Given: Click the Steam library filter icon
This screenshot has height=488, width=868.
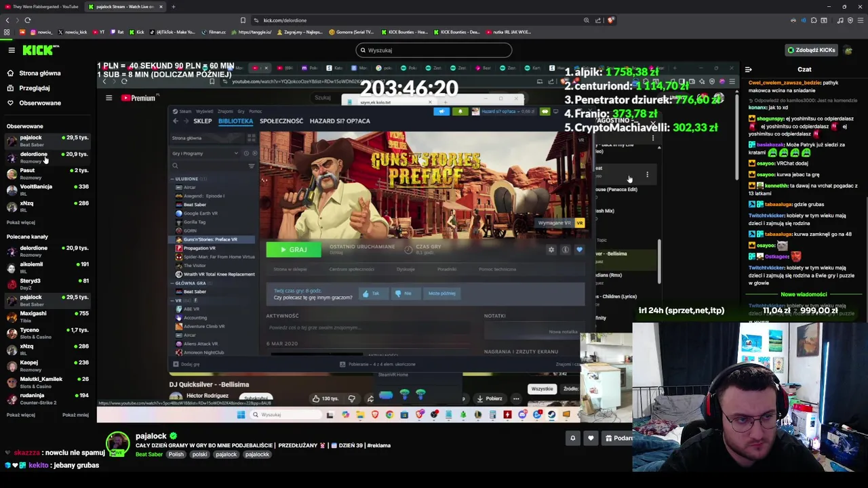Looking at the screenshot, I should coord(252,165).
